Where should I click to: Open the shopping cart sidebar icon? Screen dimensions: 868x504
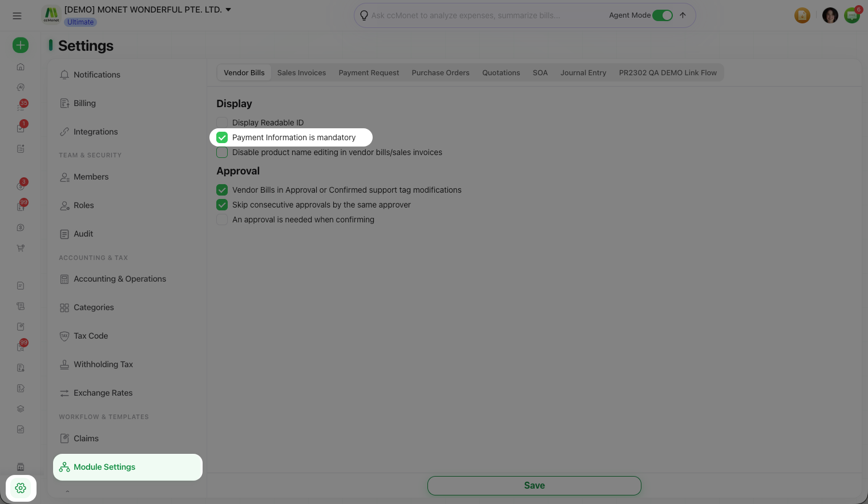(21, 248)
